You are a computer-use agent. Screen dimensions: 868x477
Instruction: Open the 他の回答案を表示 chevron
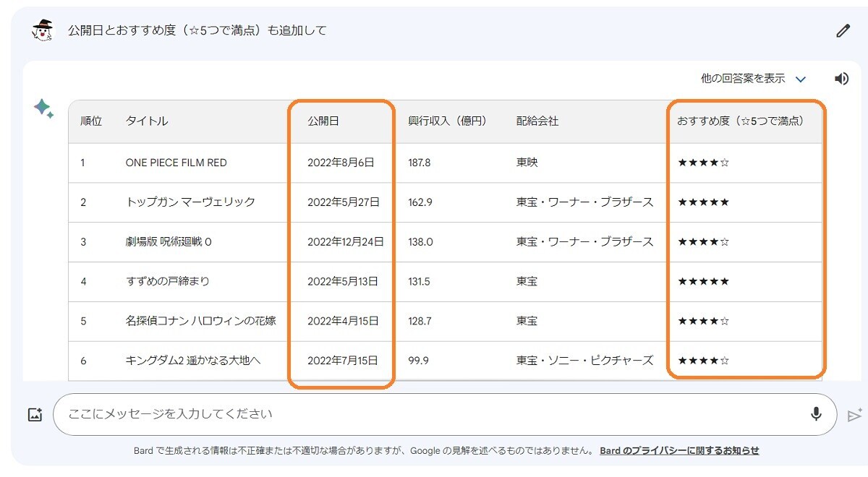coord(800,79)
